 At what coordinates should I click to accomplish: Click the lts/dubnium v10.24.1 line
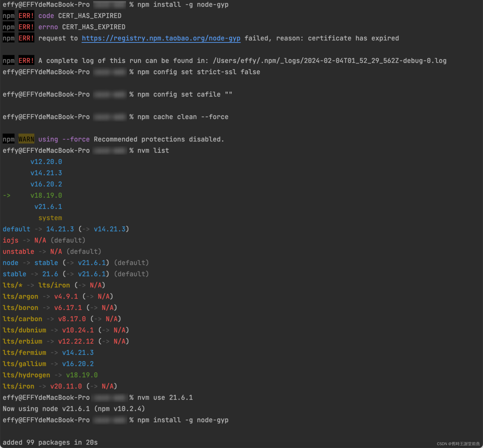[66, 330]
